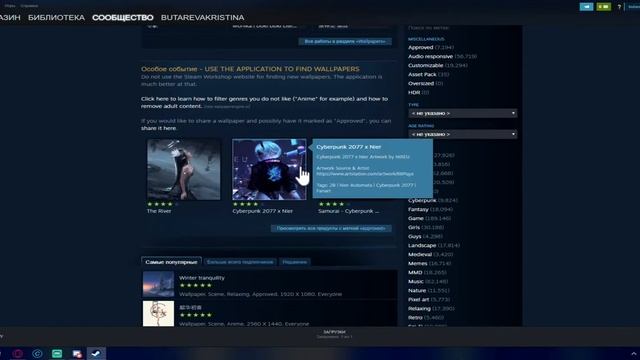
Task: Click the green notification button at top right
Action: (604, 7)
